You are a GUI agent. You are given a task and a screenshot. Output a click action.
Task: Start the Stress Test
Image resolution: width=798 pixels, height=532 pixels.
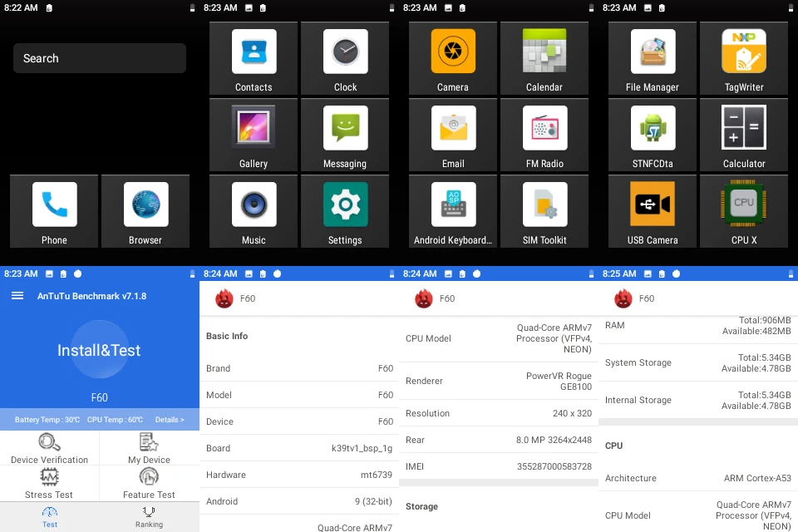[49, 483]
